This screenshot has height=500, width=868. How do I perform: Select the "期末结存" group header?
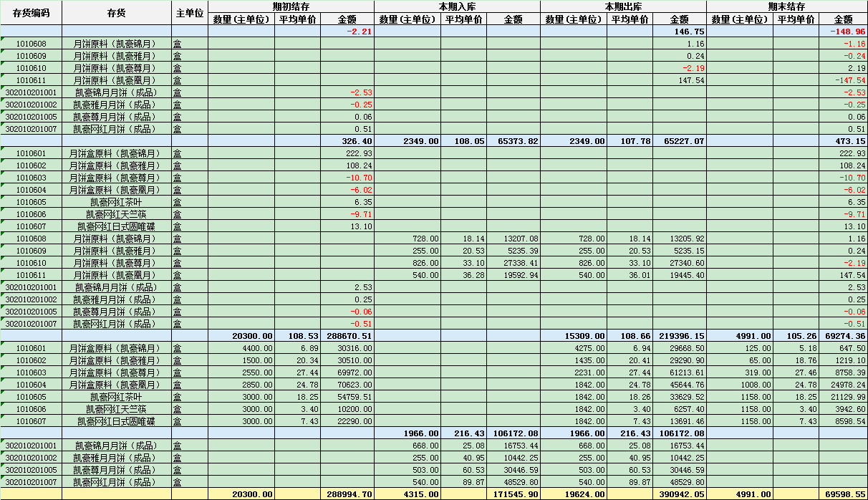[787, 6]
